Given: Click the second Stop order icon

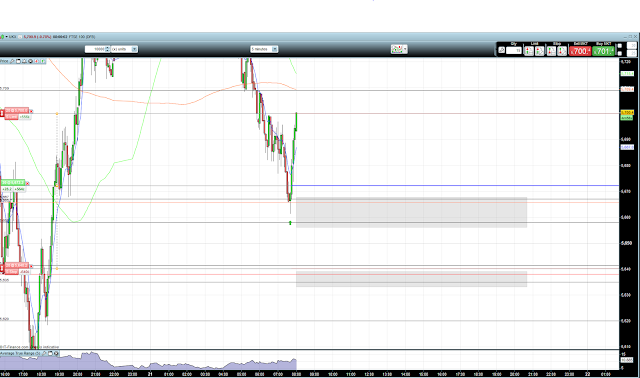Looking at the screenshot, I should tap(562, 51).
